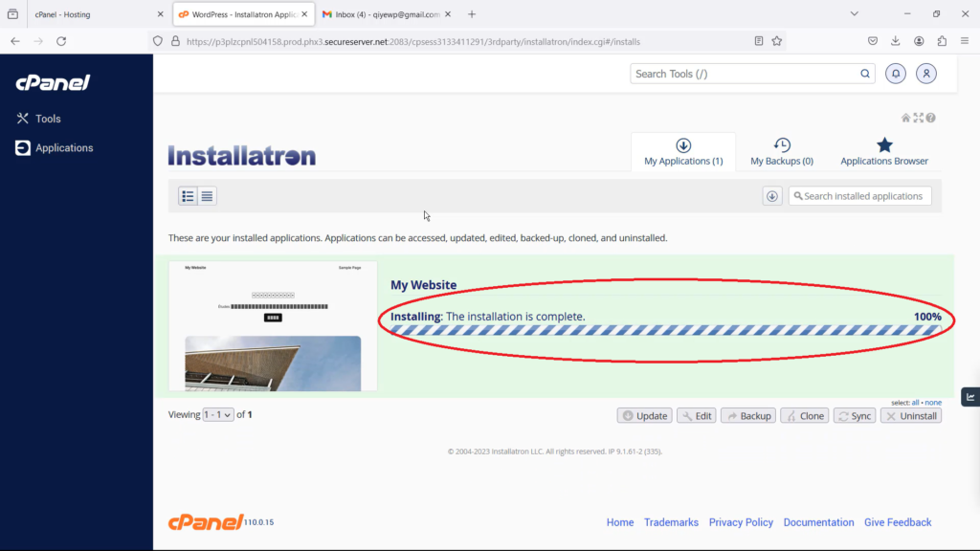Click the Edit button
The height and width of the screenshot is (551, 980).
click(x=697, y=415)
